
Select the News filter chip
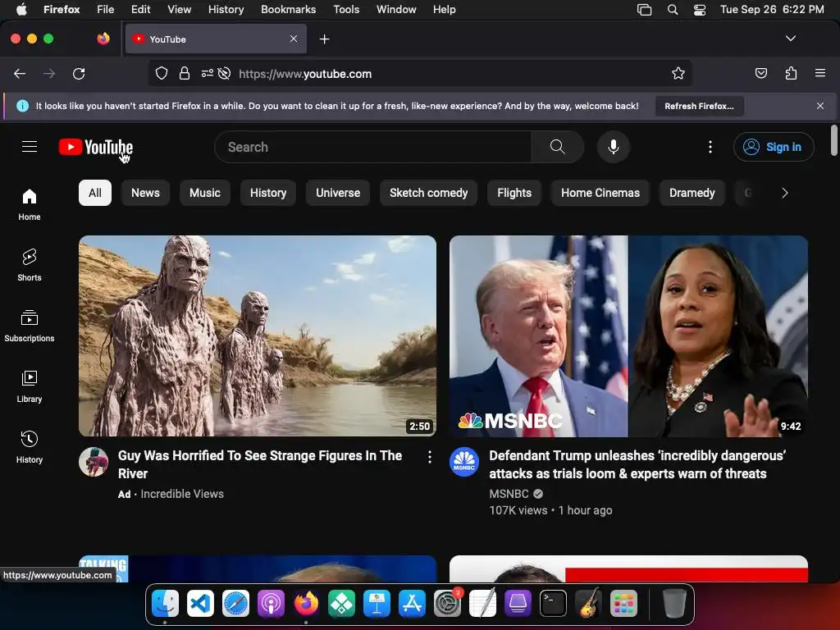145,193
